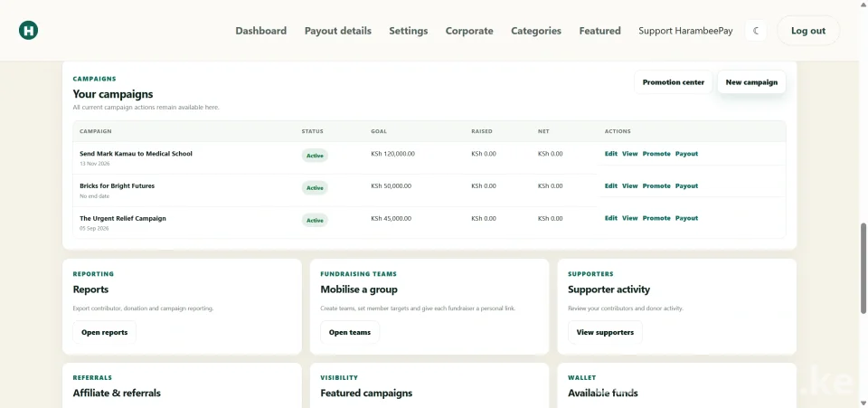Click Send Mark Kamau to Medical School title
Image resolution: width=868 pixels, height=408 pixels.
point(136,154)
